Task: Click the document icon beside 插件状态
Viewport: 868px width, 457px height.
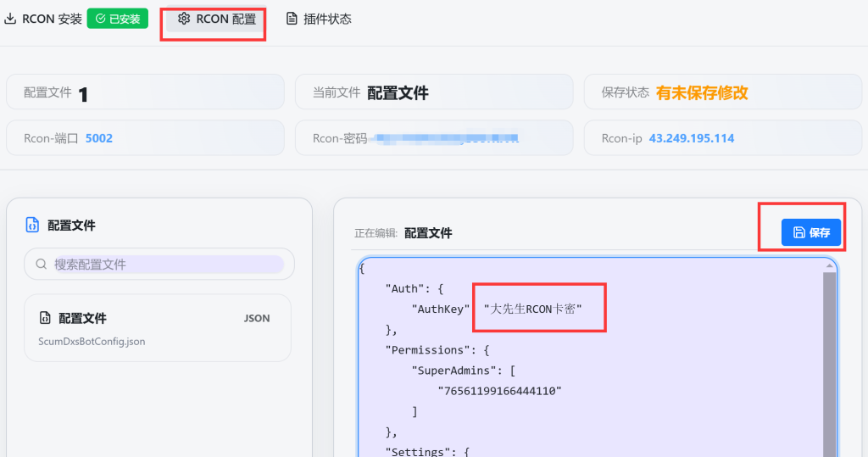Action: pos(292,19)
